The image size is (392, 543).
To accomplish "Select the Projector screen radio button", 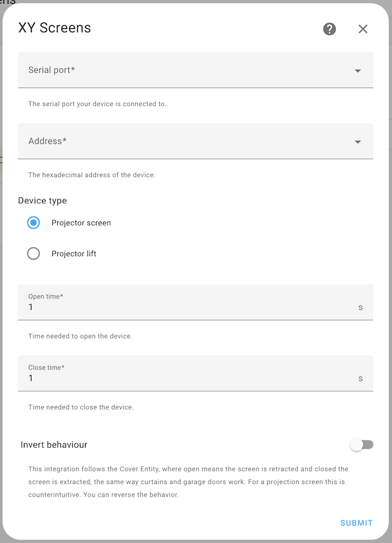I will pyautogui.click(x=33, y=223).
